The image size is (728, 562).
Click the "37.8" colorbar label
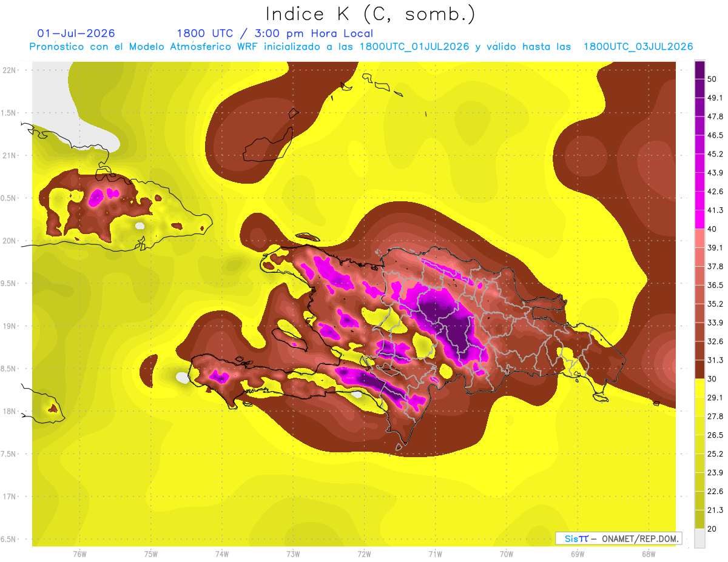[x=715, y=266]
